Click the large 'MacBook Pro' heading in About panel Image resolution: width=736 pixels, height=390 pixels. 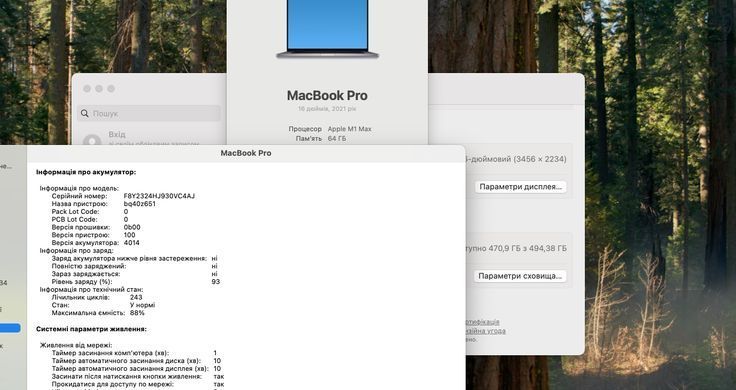[327, 96]
